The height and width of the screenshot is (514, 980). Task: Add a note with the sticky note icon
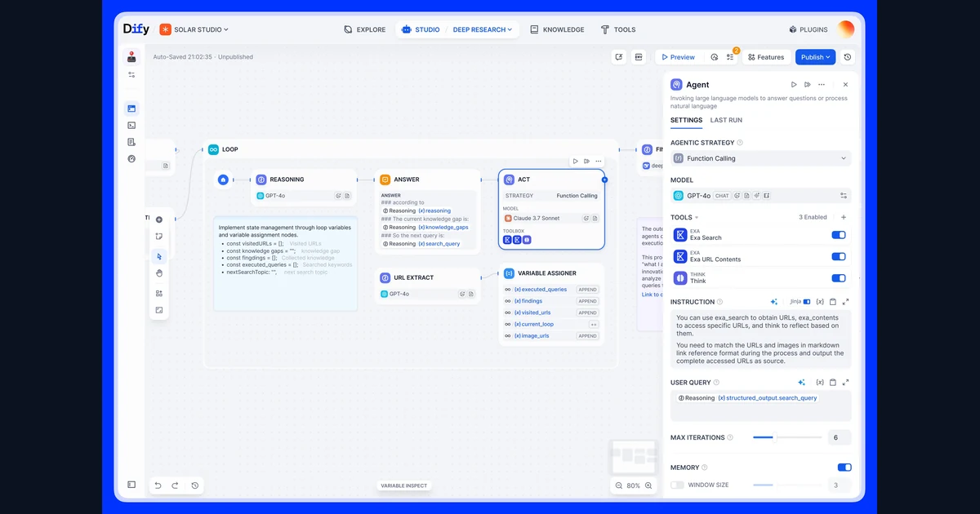[x=159, y=237]
